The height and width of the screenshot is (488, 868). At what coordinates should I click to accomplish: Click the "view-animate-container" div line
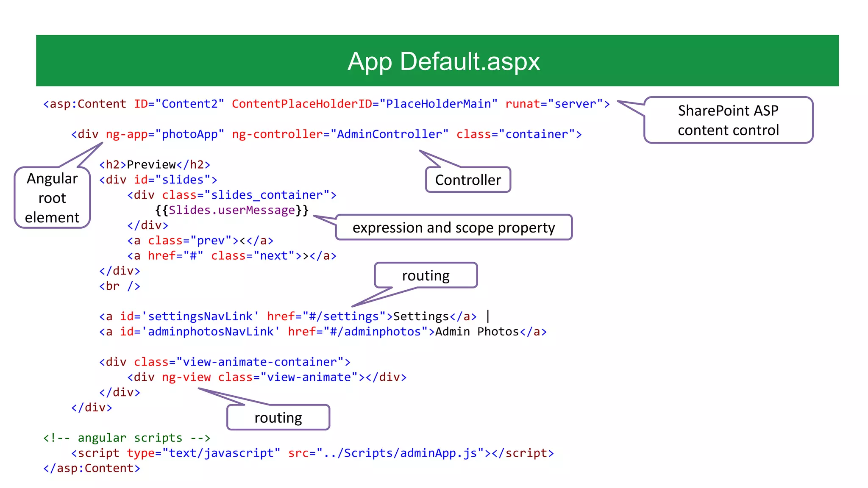click(225, 362)
